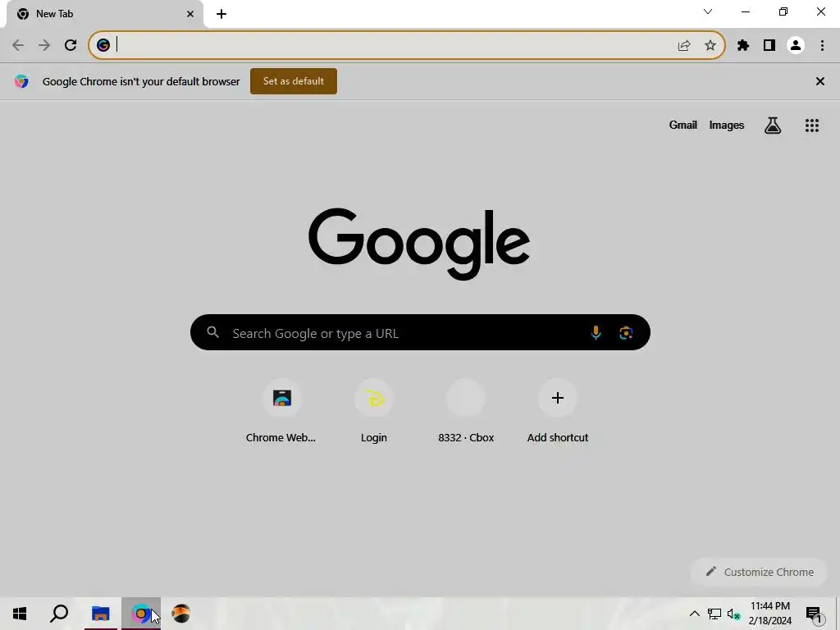Search by image with Google Lens
The image size is (840, 630).
626,333
